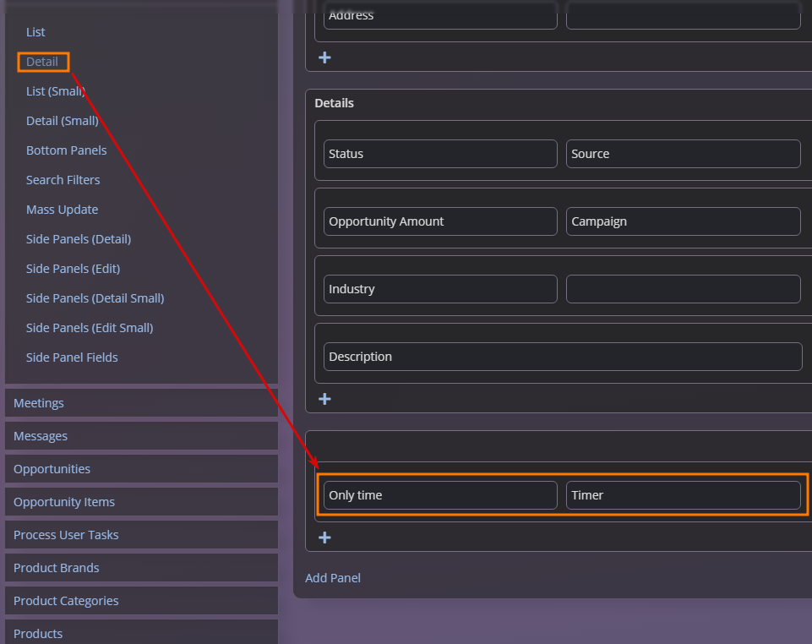Click plus icon below Description row
The width and height of the screenshot is (812, 644).
[x=324, y=399]
